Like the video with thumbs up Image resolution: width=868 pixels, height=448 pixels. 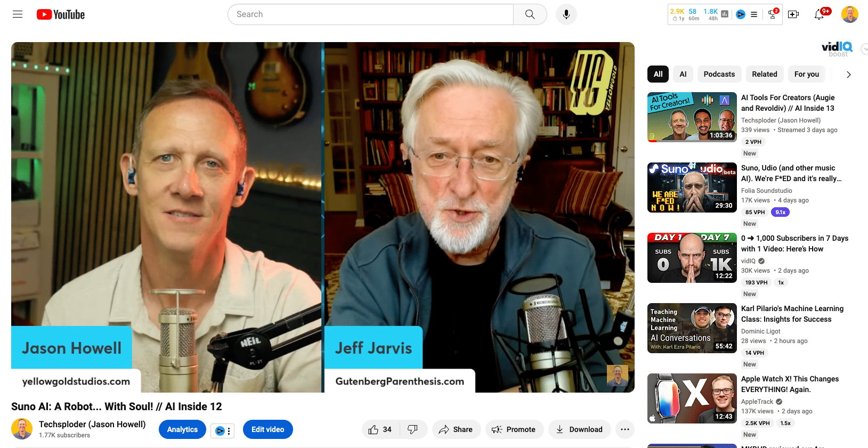(379, 429)
